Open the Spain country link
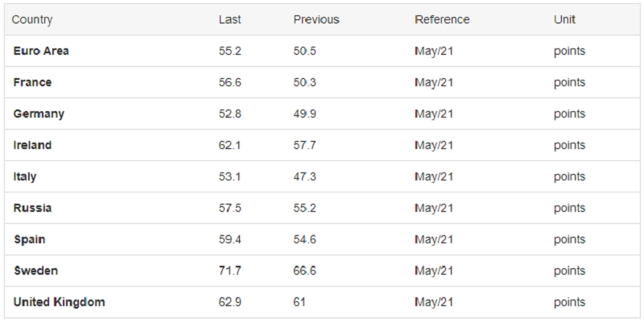 [30, 239]
